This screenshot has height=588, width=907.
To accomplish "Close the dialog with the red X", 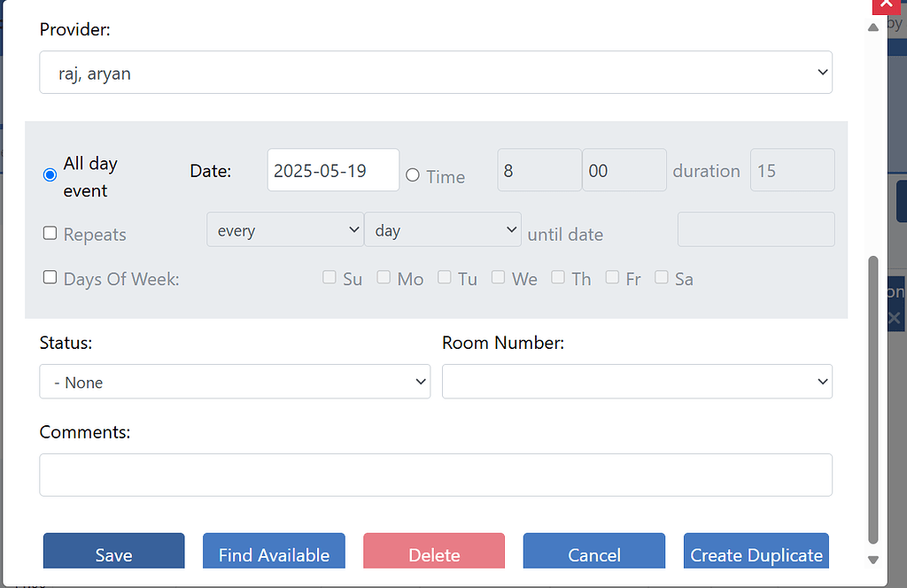I will pyautogui.click(x=888, y=5).
